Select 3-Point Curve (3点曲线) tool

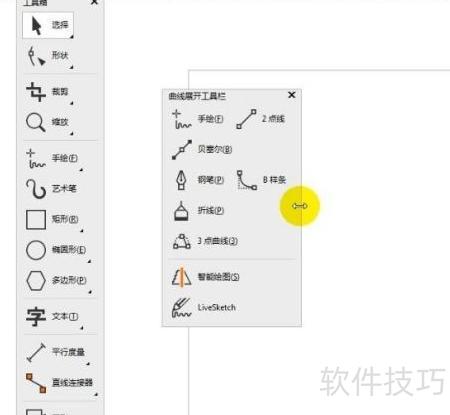pos(205,241)
